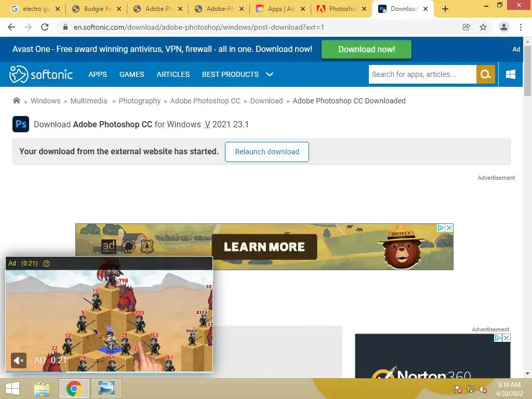
Task: Open network status tray icon
Action: tap(471, 389)
